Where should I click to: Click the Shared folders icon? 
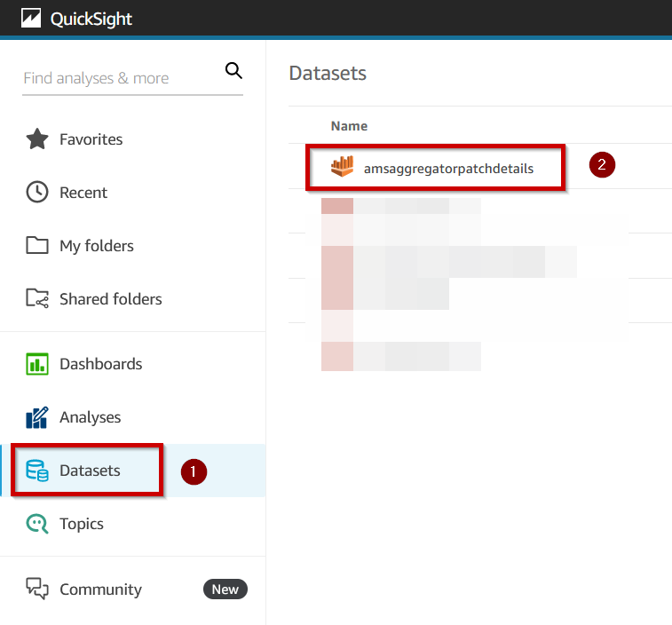[x=37, y=298]
